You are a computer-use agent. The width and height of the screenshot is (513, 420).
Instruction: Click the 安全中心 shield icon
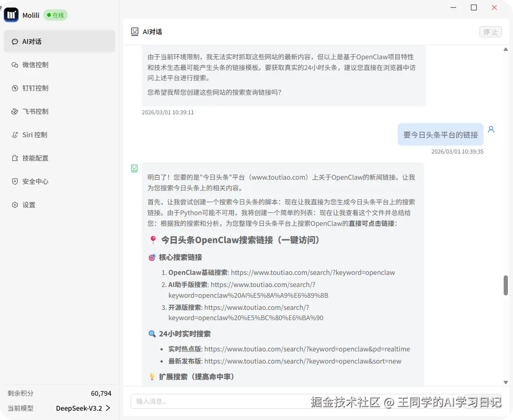(15, 182)
